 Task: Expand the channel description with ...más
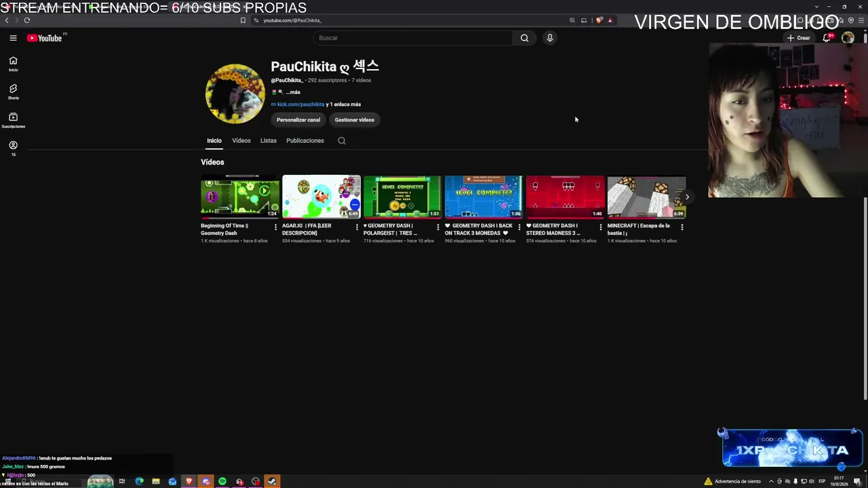293,92
